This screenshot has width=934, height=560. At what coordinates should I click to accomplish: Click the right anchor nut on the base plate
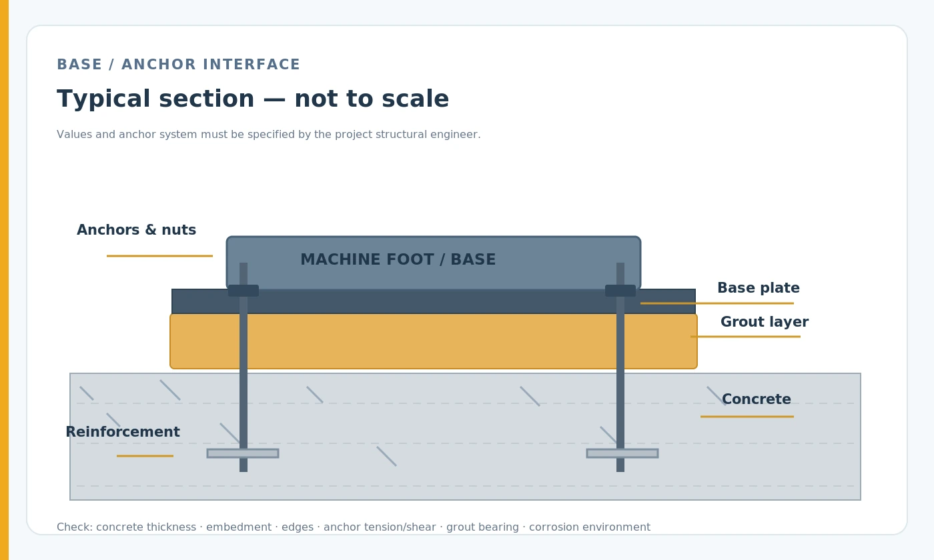tap(620, 291)
